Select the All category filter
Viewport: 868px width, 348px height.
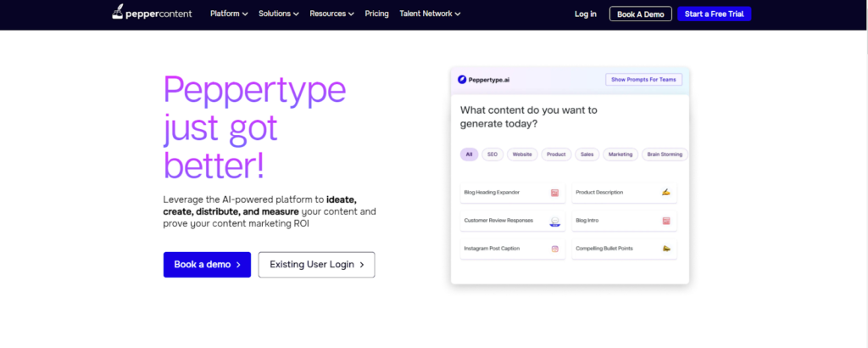click(469, 154)
